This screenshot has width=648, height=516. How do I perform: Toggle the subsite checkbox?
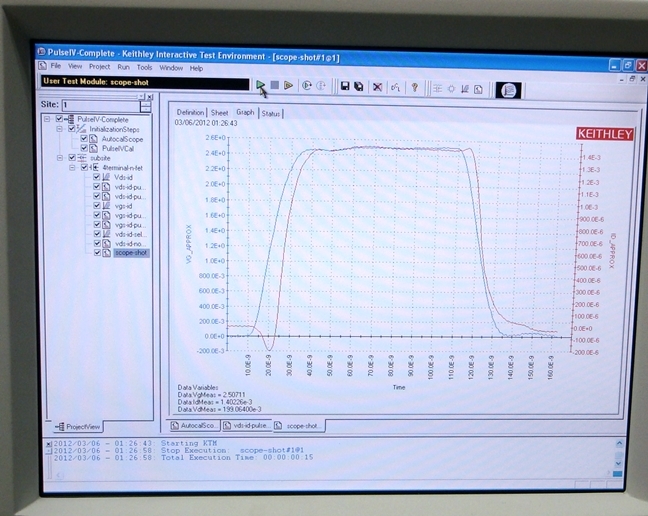72,158
